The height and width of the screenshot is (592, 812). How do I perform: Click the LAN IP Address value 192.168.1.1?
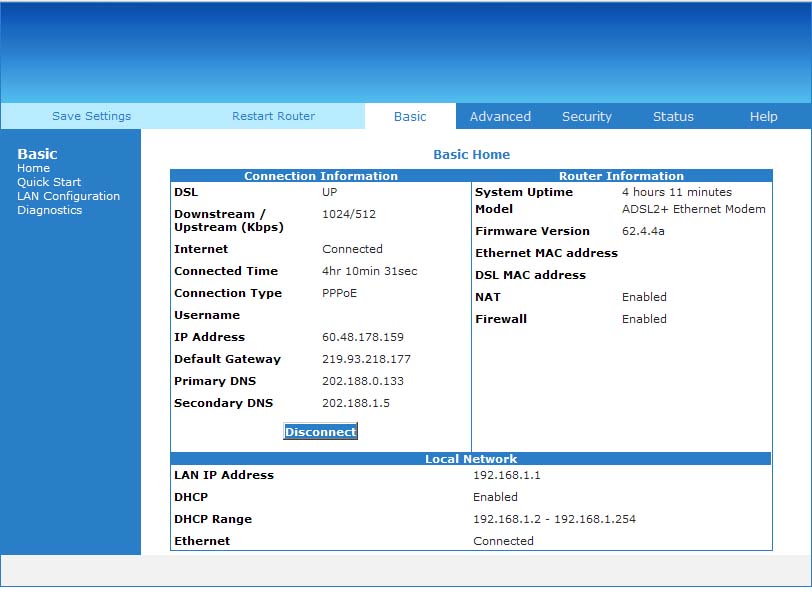506,475
